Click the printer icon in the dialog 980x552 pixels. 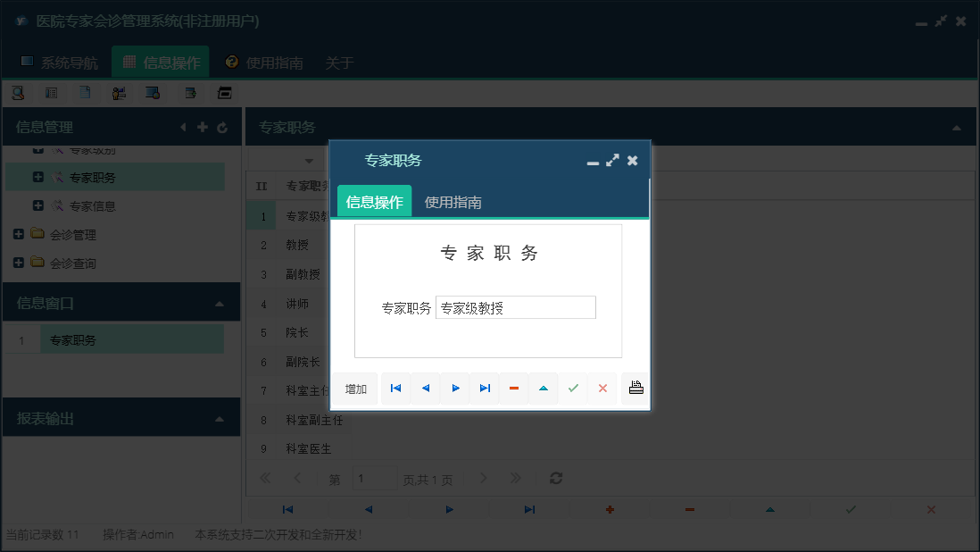[x=635, y=387]
